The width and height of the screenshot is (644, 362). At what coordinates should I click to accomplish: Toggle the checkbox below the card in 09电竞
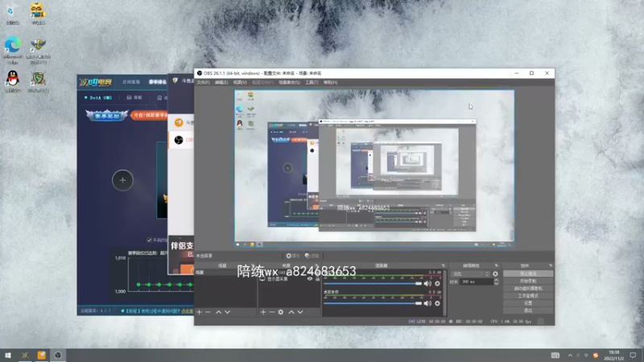tap(149, 240)
